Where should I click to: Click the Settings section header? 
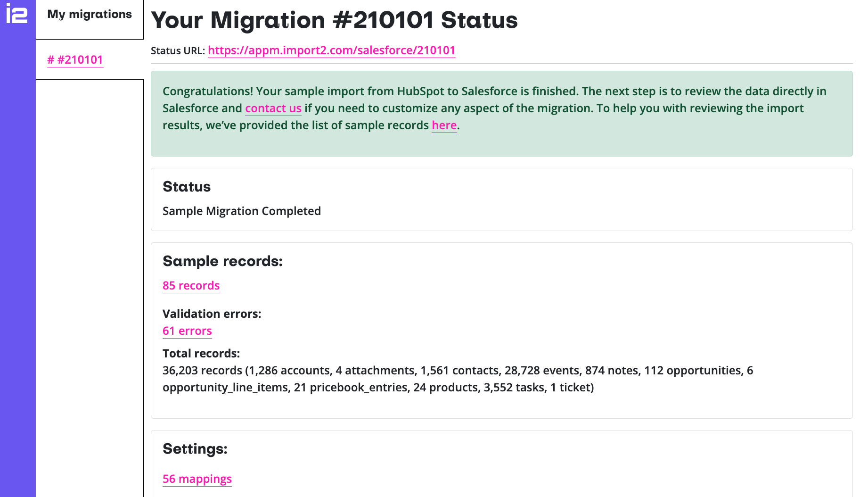[195, 449]
